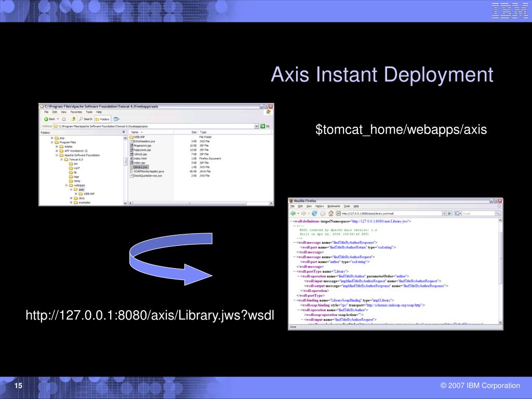Click Firefox Reload icon
Screen dimensions: 532x399
(x=314, y=214)
